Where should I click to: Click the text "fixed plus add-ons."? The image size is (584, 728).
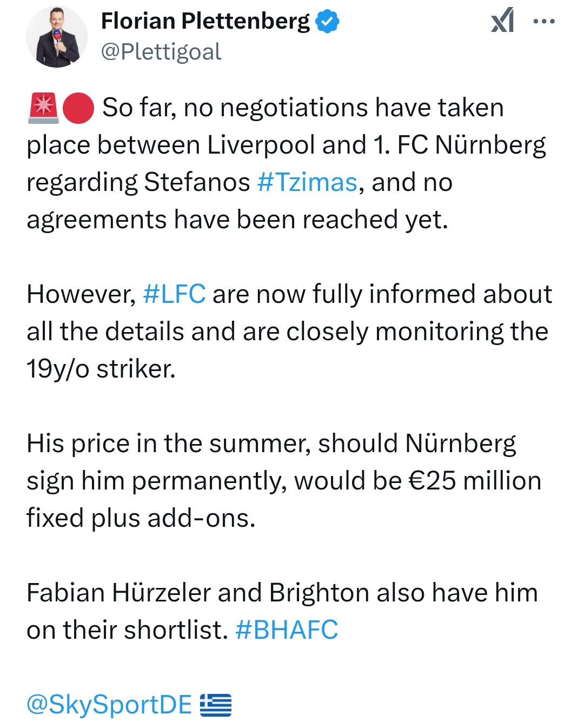point(141,518)
